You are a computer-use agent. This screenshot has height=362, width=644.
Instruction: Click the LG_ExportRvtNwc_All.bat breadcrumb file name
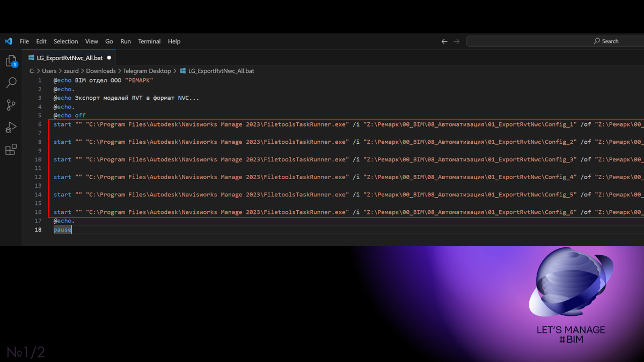221,71
